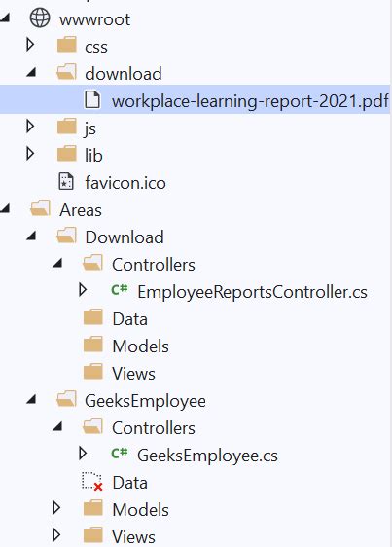Viewport: 392px width, 547px height.
Task: Select workplace-learning-report-2021.pdf file name
Action: (x=250, y=101)
